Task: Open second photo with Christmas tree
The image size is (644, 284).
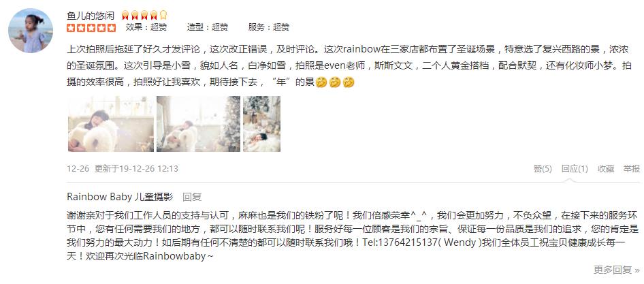Action: [x=198, y=124]
